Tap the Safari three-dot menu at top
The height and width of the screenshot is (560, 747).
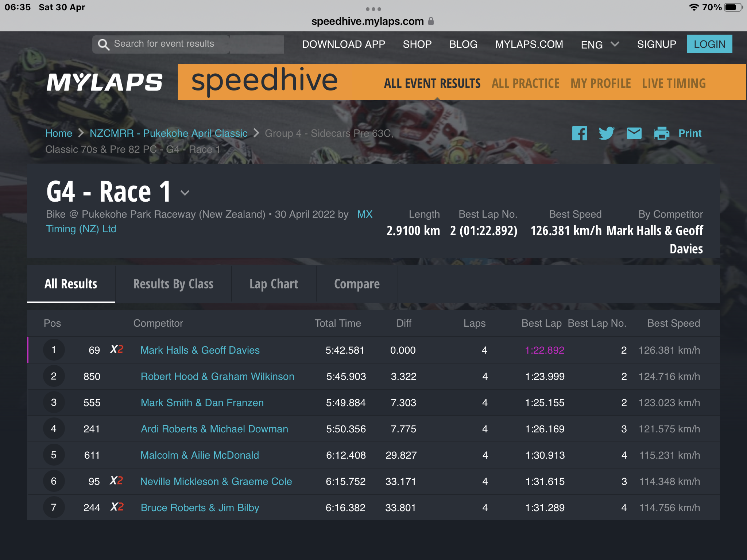pyautogui.click(x=373, y=9)
